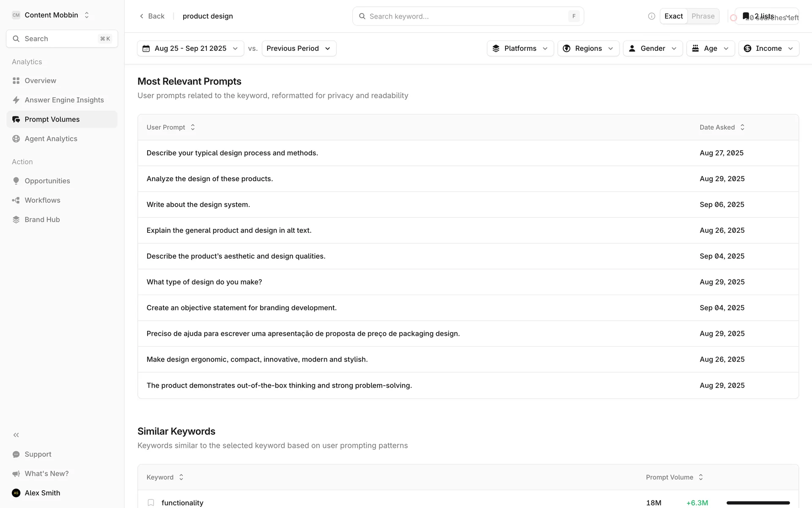This screenshot has height=508, width=812.
Task: Click Alex Smith profile avatar
Action: pos(16,493)
